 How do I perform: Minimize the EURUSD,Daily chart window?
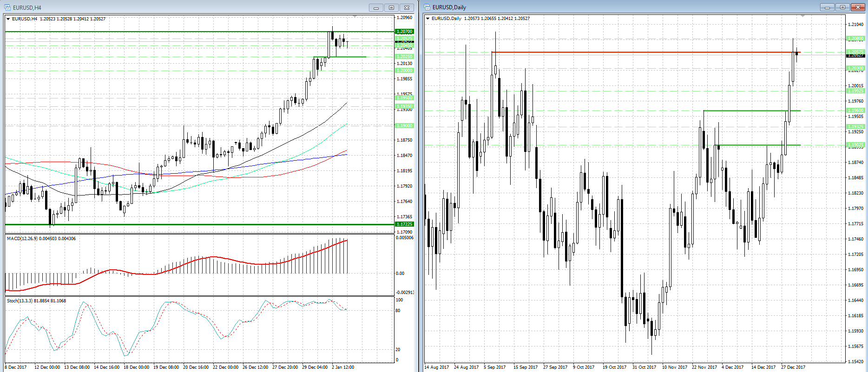point(827,7)
